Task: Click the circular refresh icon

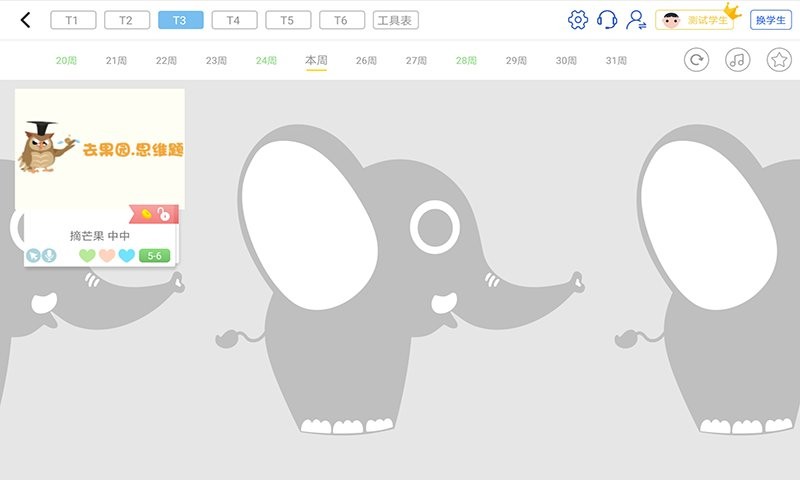Action: click(x=696, y=60)
